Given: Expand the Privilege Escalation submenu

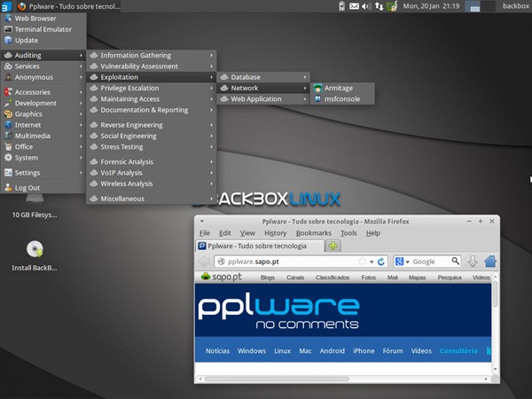Looking at the screenshot, I should (152, 88).
